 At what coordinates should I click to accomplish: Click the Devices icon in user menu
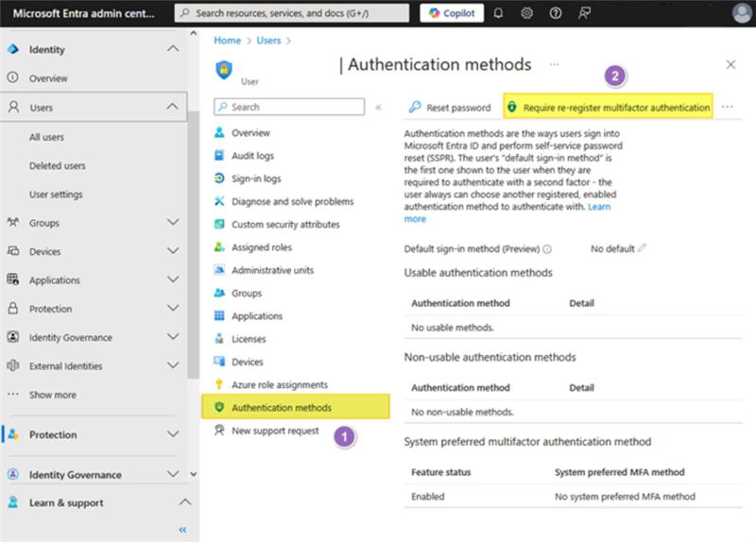pyautogui.click(x=219, y=362)
